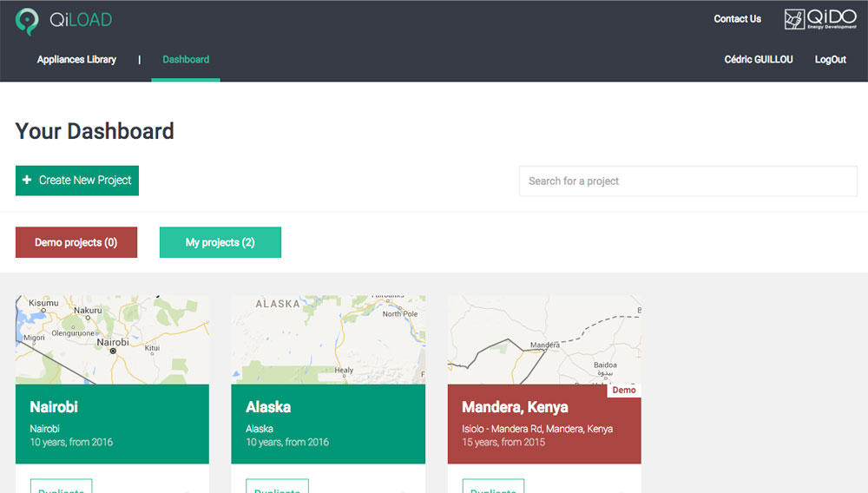This screenshot has width=868, height=493.
Task: Open the Alaska map thumbnail
Action: click(328, 339)
